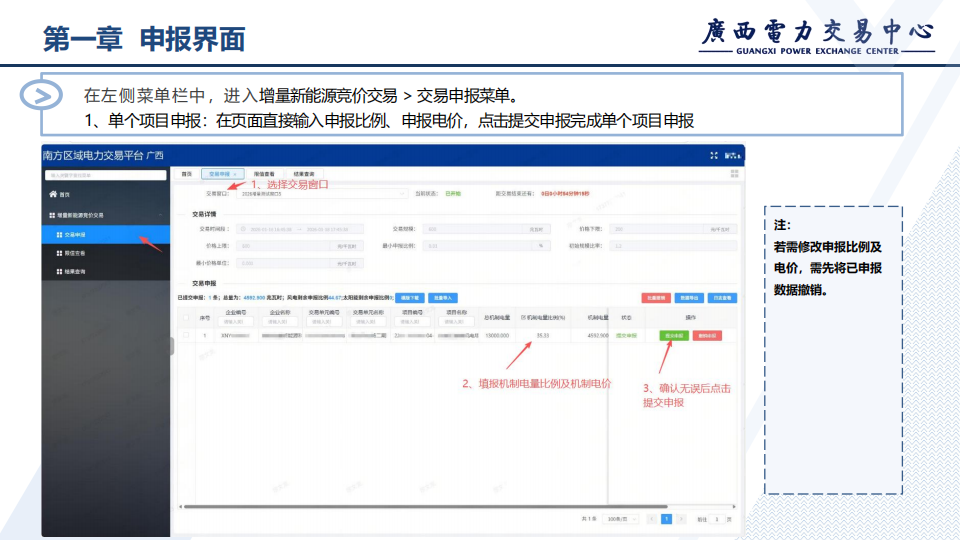Click the 13000.000 总机制电量 cell

tap(497, 336)
